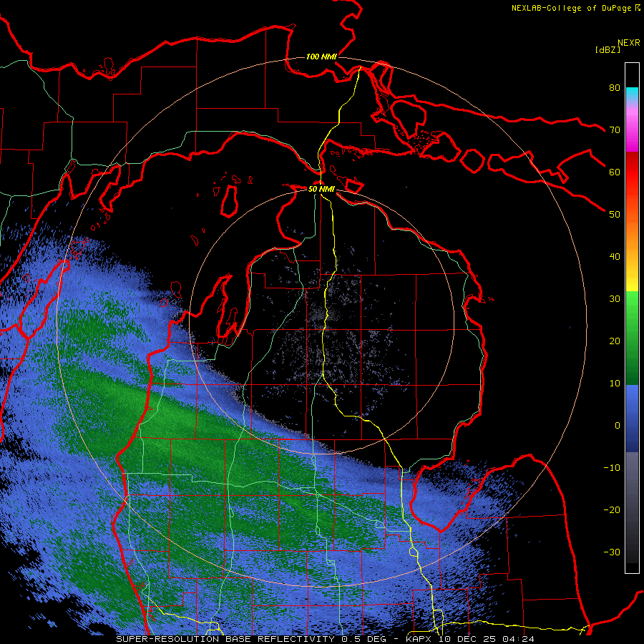Click the 100 NMI range ring label
644x644 pixels.
pos(321,57)
